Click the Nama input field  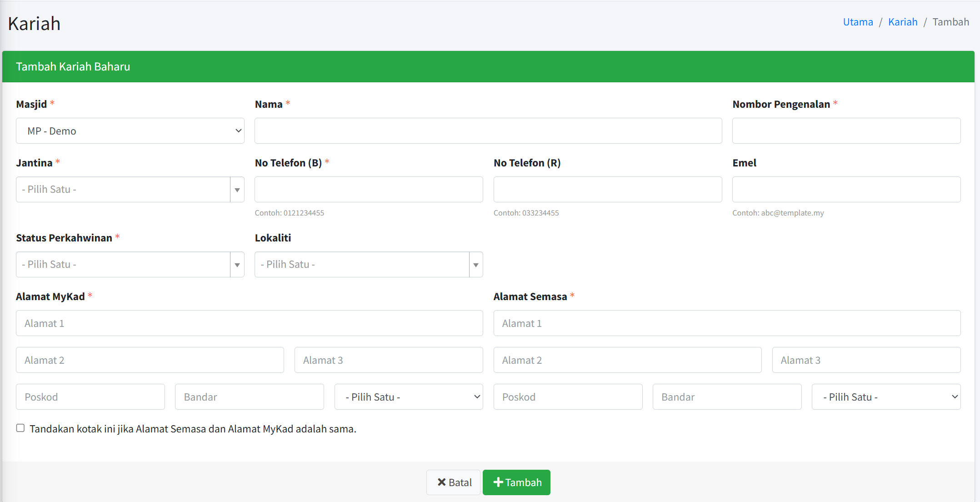(488, 131)
